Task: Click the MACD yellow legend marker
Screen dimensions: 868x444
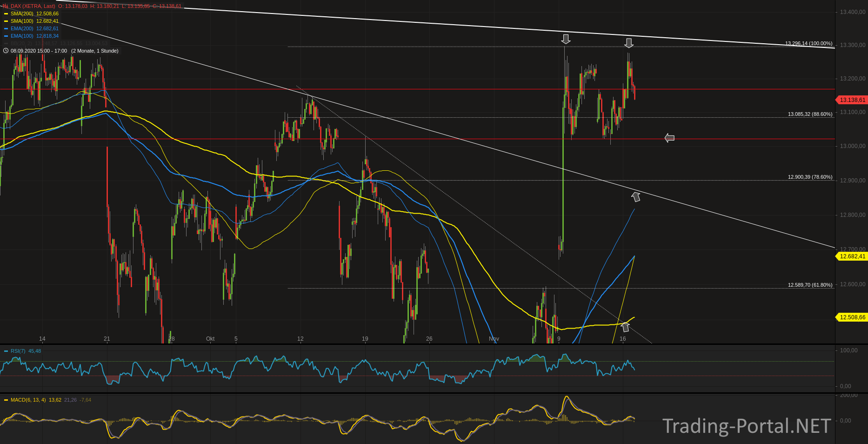Action: pyautogui.click(x=6, y=400)
